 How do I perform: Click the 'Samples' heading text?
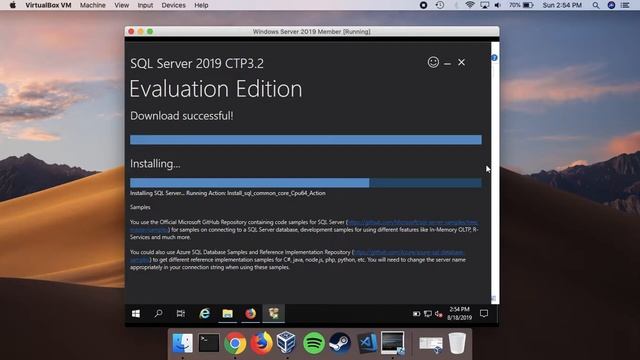(140, 207)
